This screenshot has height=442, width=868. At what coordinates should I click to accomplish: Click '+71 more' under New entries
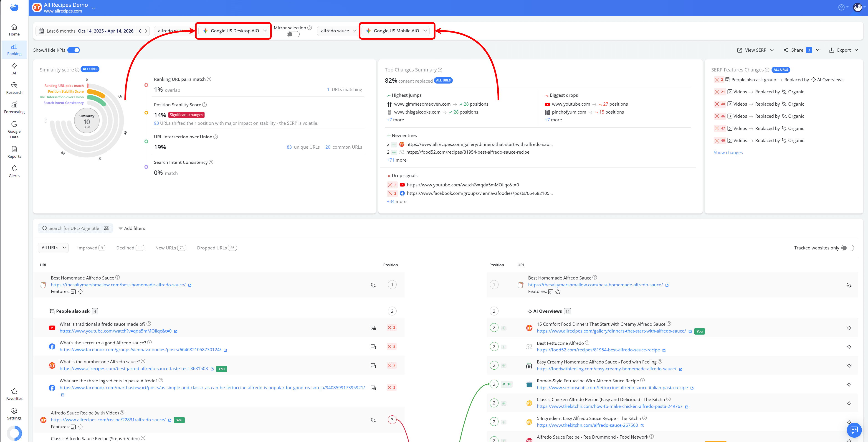coord(397,160)
